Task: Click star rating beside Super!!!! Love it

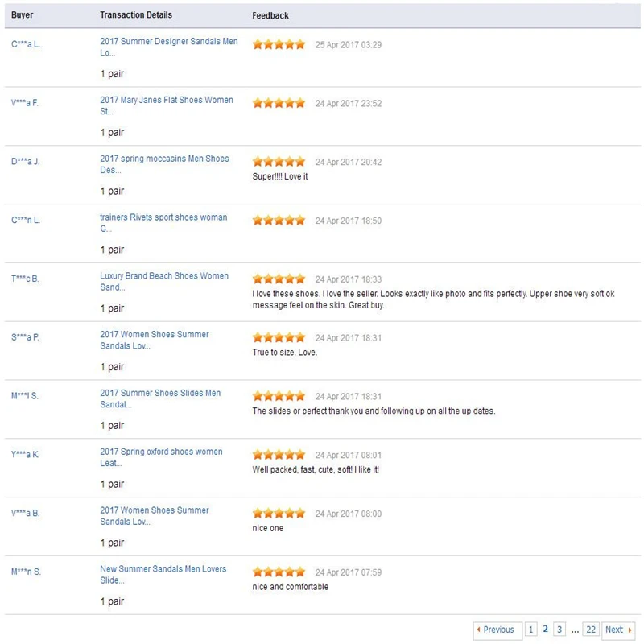Action: coord(279,162)
